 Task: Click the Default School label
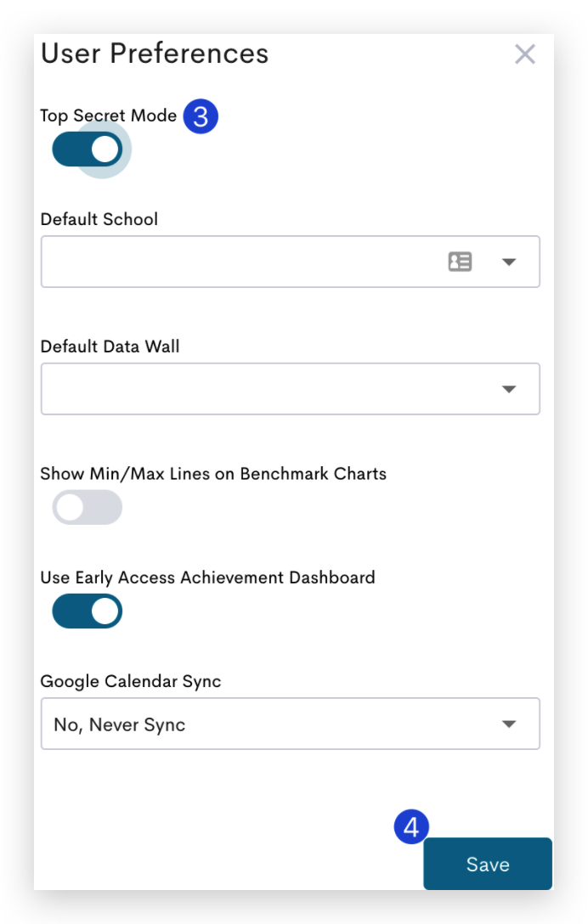pos(99,219)
